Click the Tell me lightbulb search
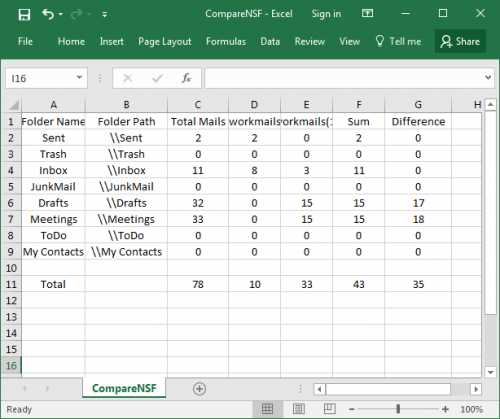This screenshot has width=500, height=419. tap(398, 41)
